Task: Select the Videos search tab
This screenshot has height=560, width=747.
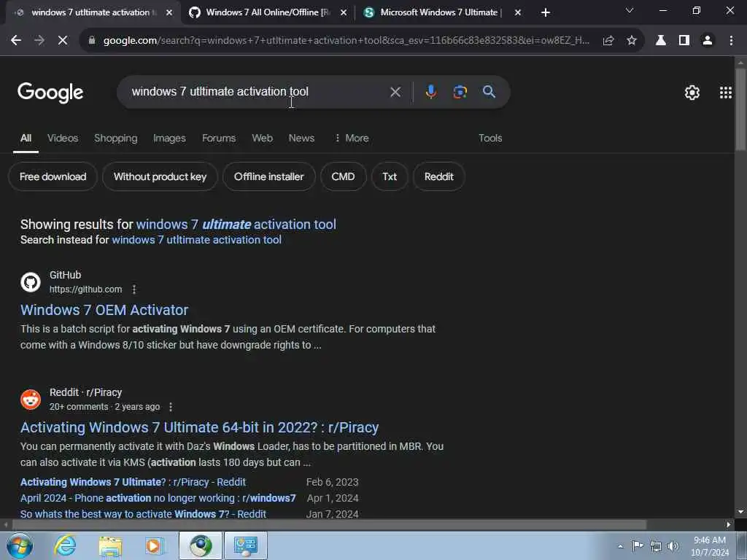Action: coord(63,138)
